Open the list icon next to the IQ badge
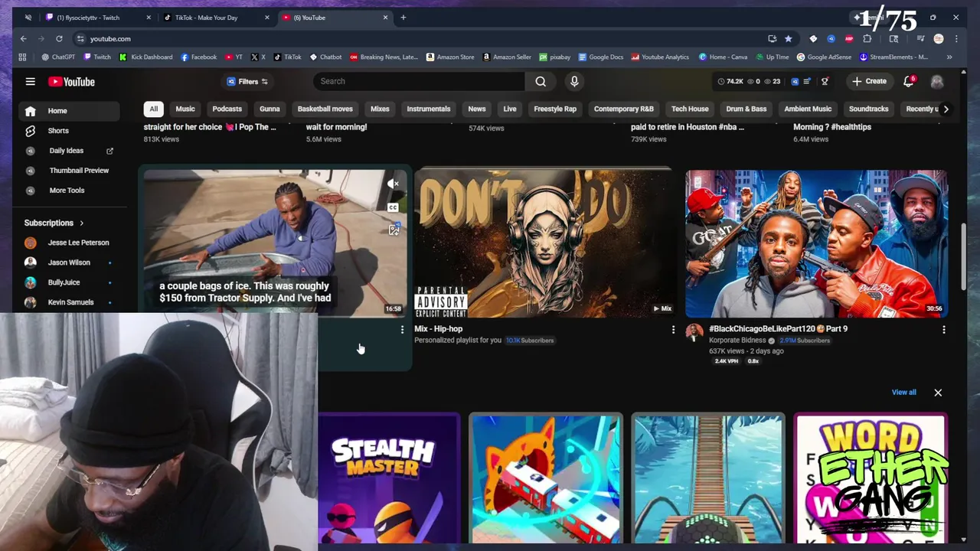Screen dimensions: 980x551 click(x=807, y=81)
